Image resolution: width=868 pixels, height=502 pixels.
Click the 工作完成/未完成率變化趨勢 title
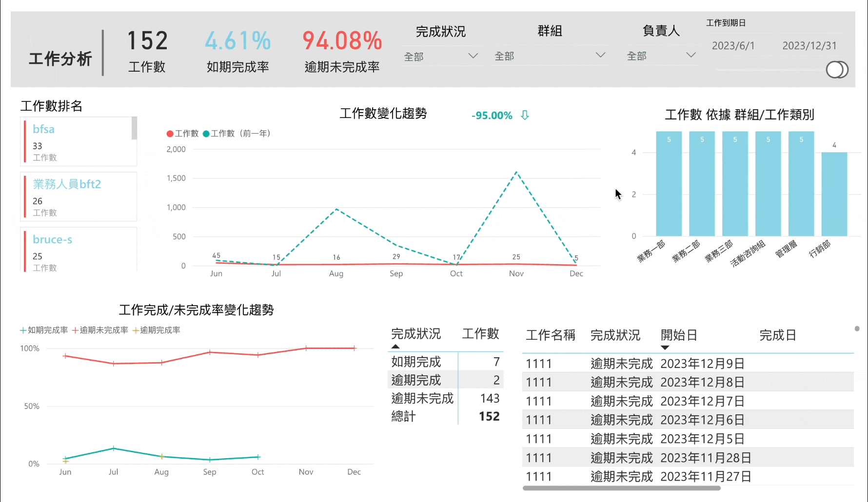197,310
